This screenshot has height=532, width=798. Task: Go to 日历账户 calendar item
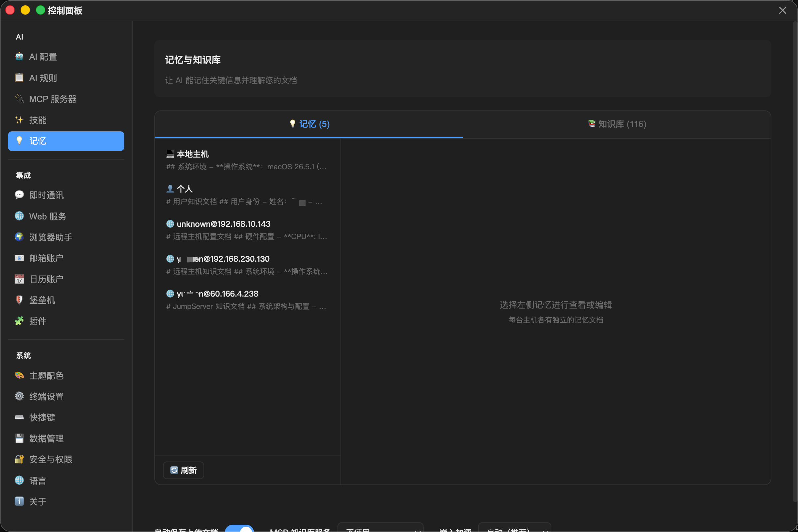[66, 279]
